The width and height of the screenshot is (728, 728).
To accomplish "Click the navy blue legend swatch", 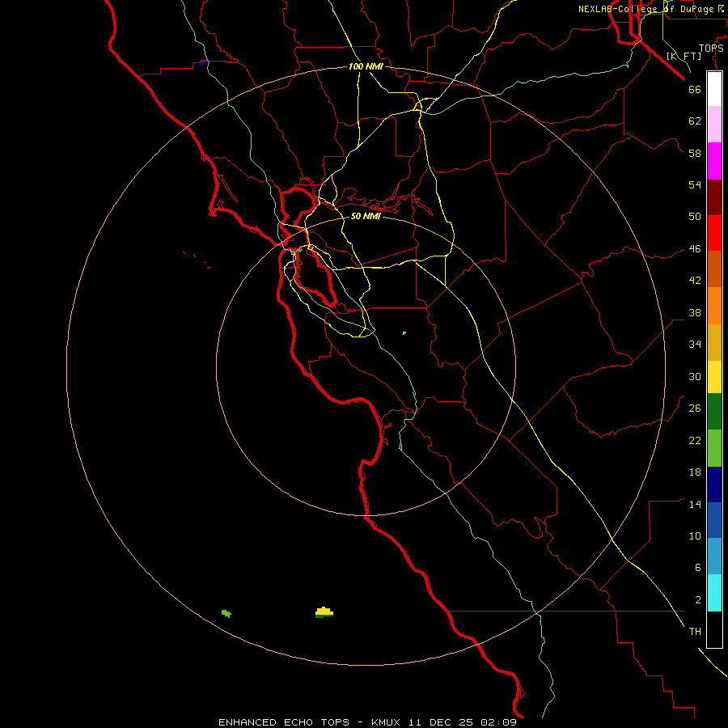I will pyautogui.click(x=714, y=485).
